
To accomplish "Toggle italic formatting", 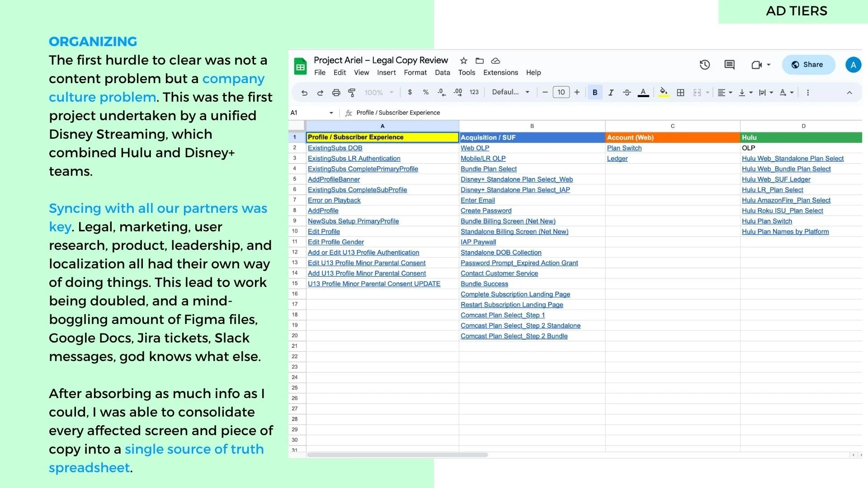I will (611, 93).
